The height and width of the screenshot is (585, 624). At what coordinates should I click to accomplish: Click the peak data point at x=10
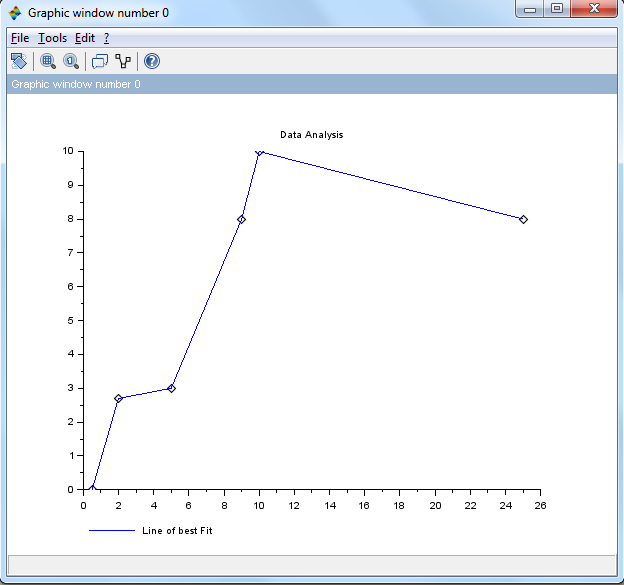(x=259, y=152)
